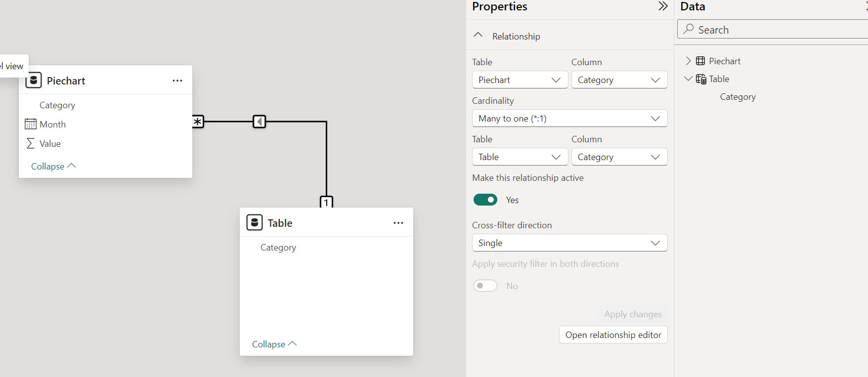
Task: Click the Table icon in Data pane
Action: pos(701,79)
